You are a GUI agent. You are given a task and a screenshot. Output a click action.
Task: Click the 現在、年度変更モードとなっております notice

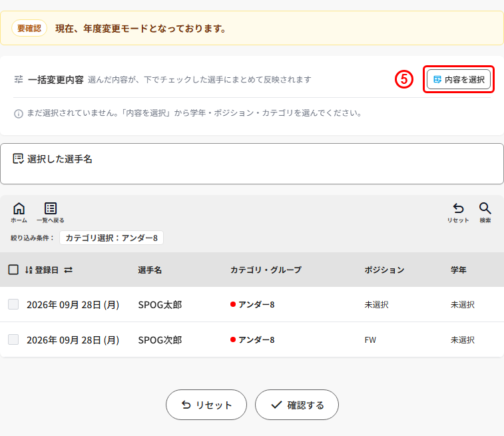140,29
